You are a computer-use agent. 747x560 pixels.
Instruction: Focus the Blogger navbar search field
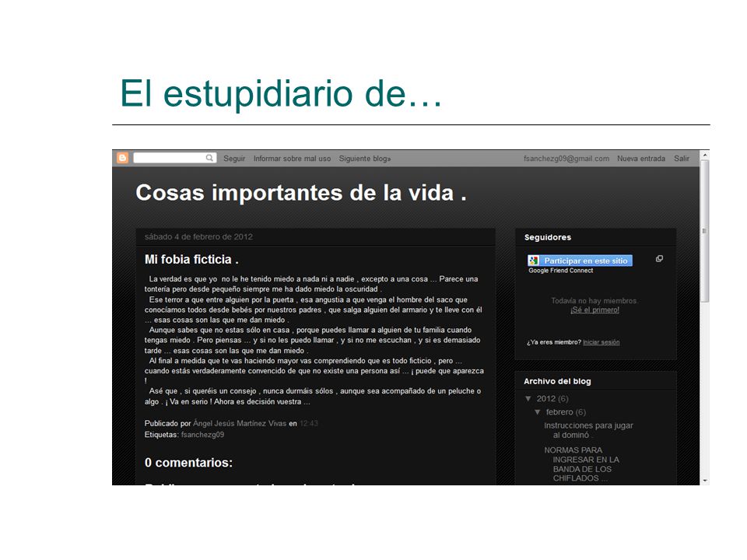[175, 158]
